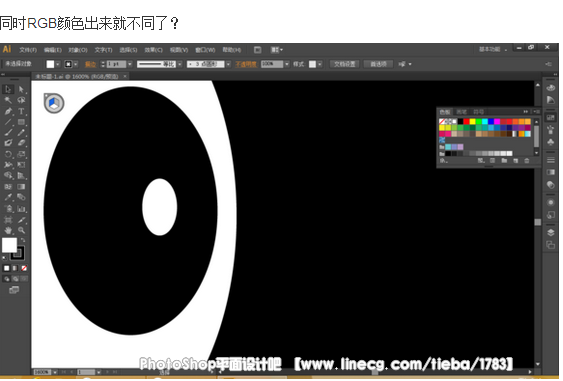Open variable width profile dropdown

click(x=180, y=64)
